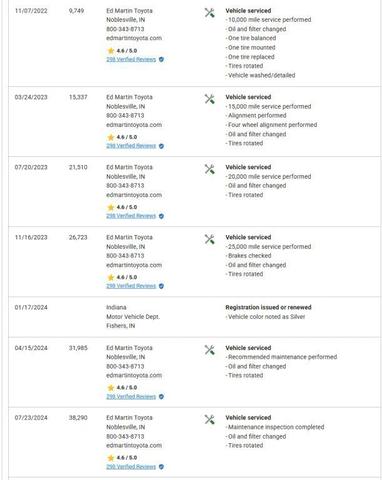Click wrench icon for 11/16/2023 service
The height and width of the screenshot is (480, 382).
pos(210,239)
